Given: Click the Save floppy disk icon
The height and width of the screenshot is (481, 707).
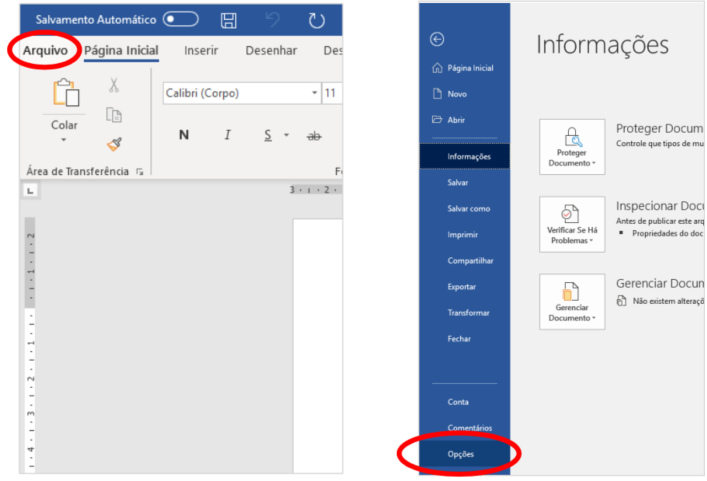Looking at the screenshot, I should (229, 20).
